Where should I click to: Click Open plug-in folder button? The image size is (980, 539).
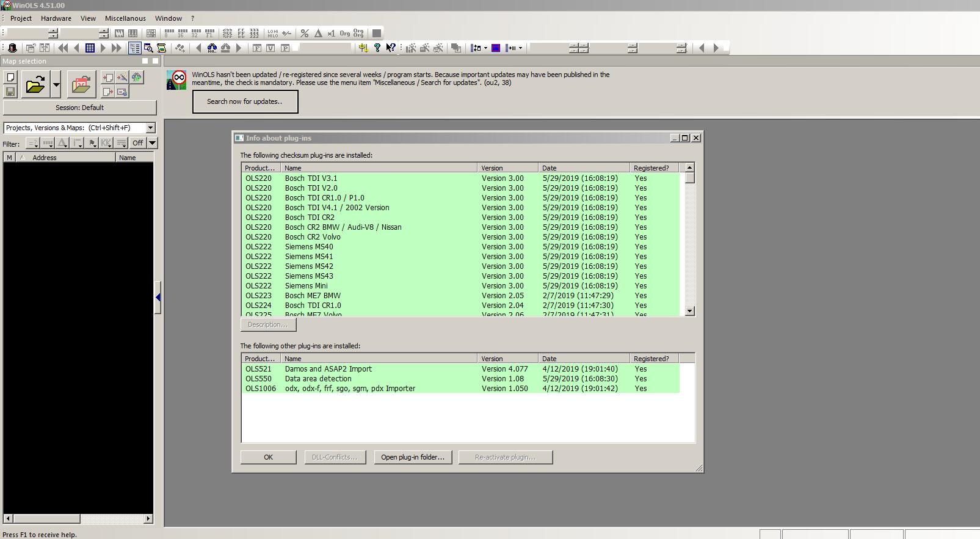413,457
